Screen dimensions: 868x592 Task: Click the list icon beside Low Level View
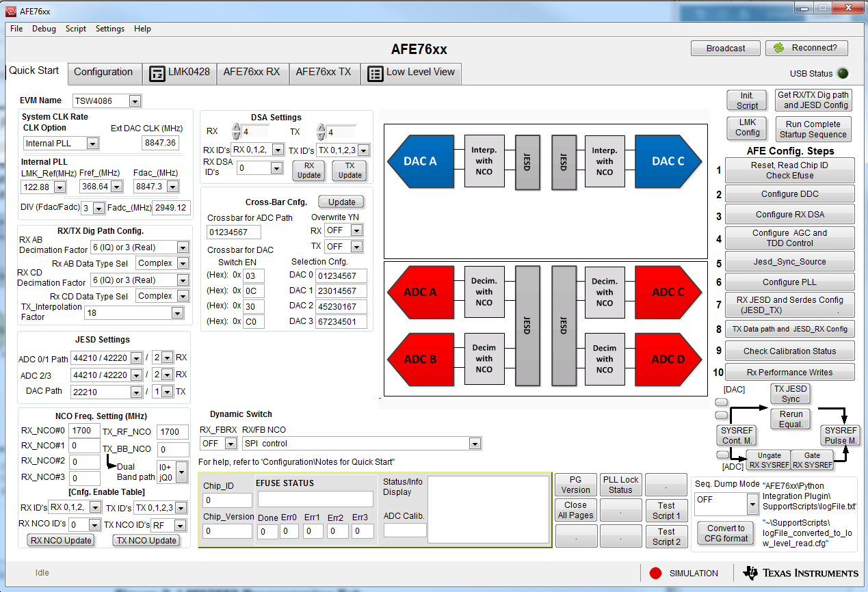pyautogui.click(x=375, y=73)
